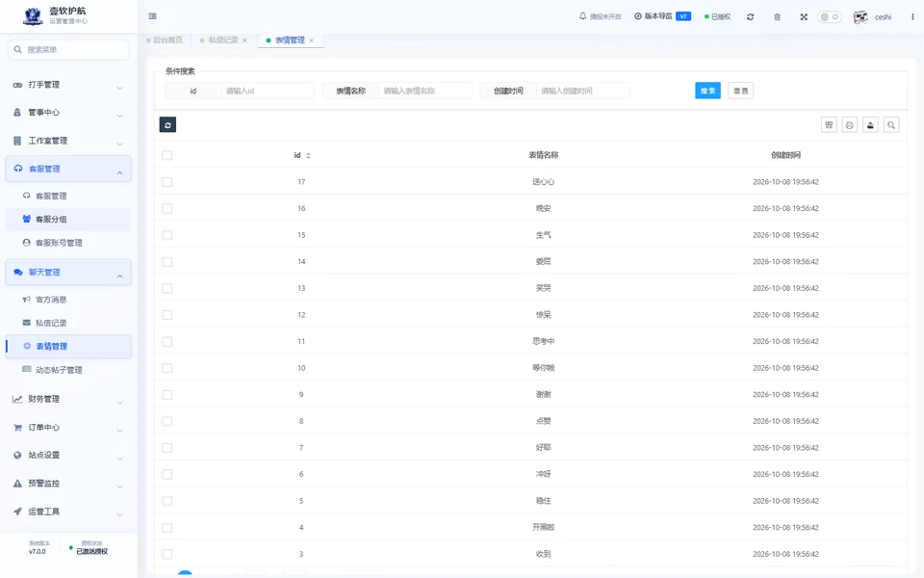
Task: Click the sidebar collapse menu icon
Action: pos(153,16)
